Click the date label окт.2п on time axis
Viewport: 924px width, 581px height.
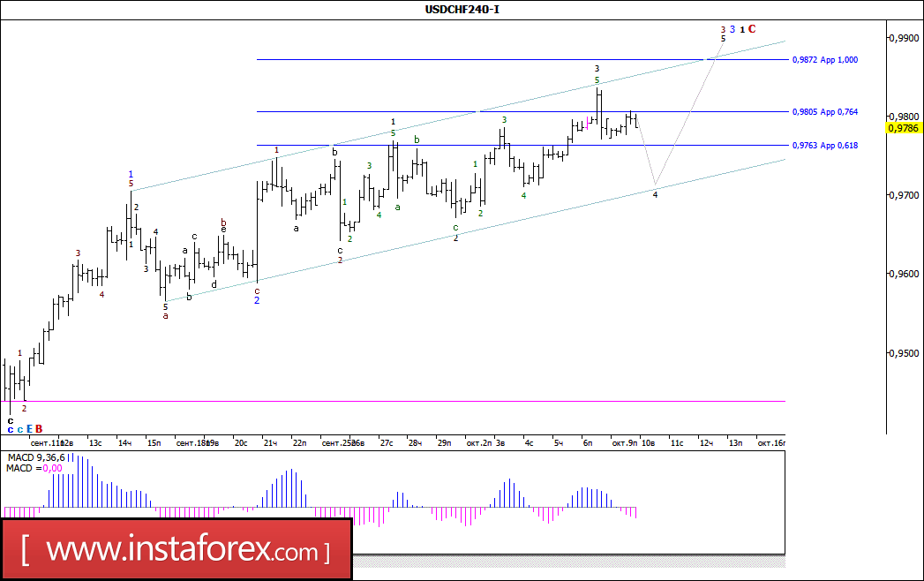click(x=478, y=443)
